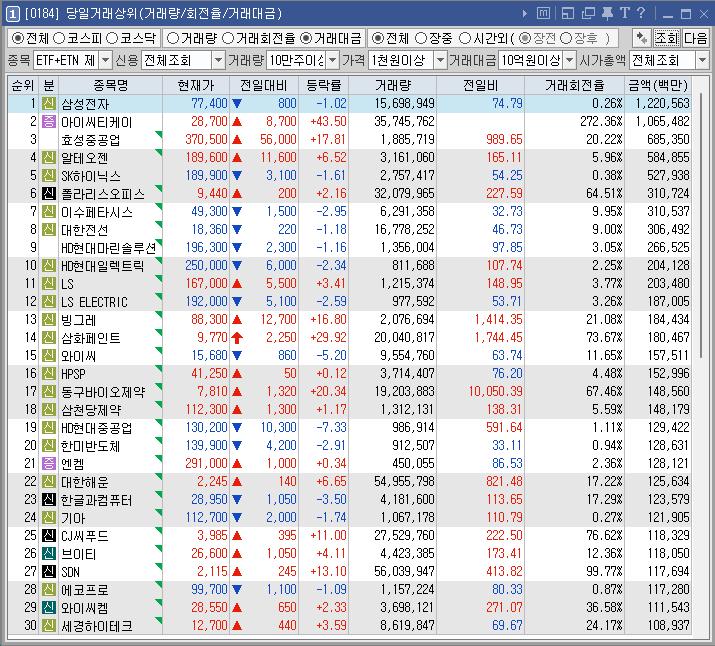Open the 시가총액 '전체조회' dropdown

pos(702,60)
